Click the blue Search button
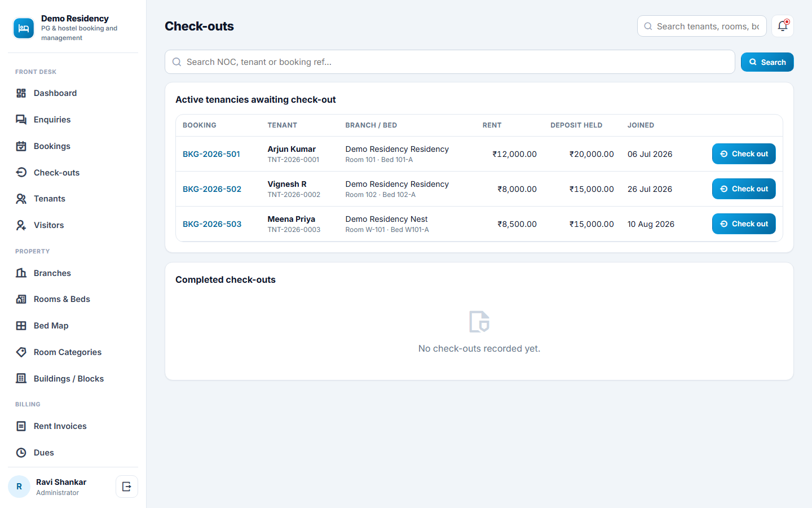This screenshot has height=508, width=812. point(767,62)
